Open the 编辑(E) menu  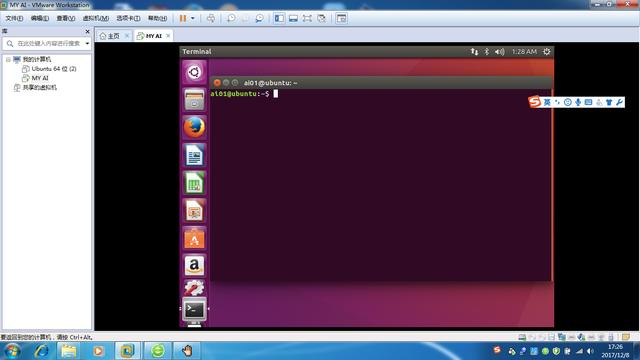pos(40,18)
